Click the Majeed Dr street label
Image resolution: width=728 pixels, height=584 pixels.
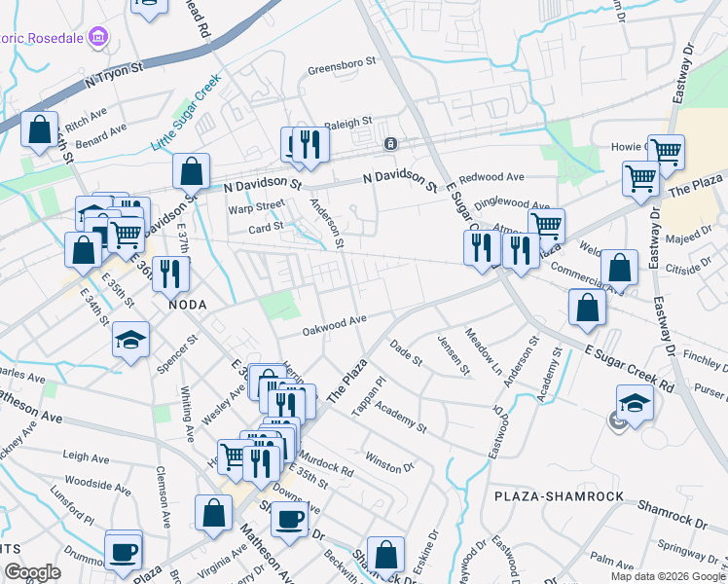689,235
